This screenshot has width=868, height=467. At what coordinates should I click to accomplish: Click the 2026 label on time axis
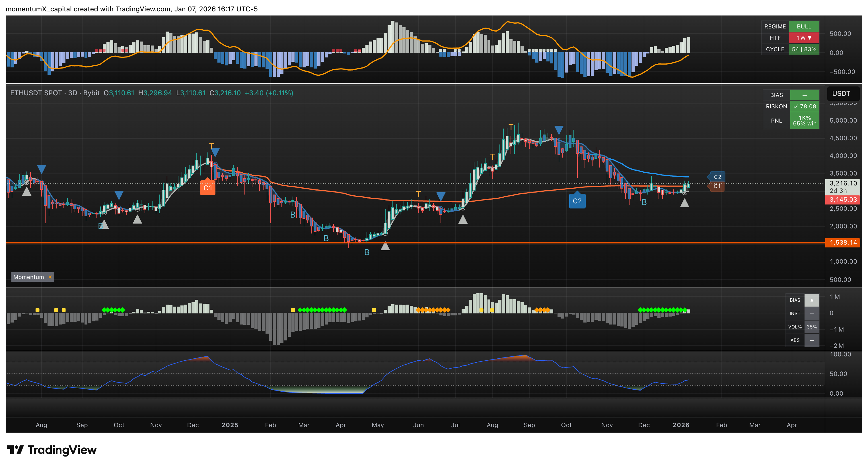coord(681,425)
